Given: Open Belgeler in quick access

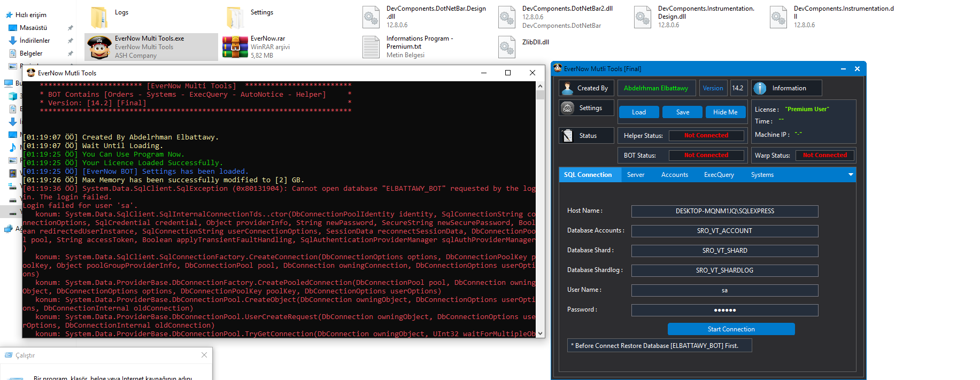Looking at the screenshot, I should [31, 53].
